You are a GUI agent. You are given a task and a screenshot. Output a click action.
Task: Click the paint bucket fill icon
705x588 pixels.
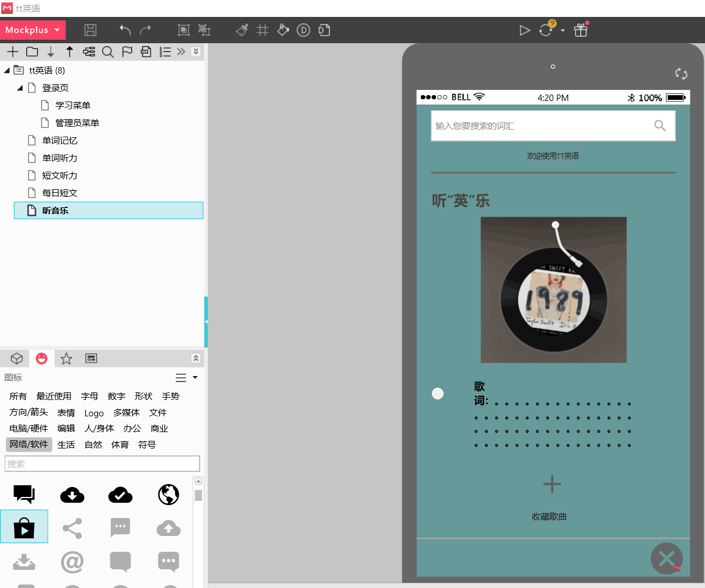tap(283, 30)
